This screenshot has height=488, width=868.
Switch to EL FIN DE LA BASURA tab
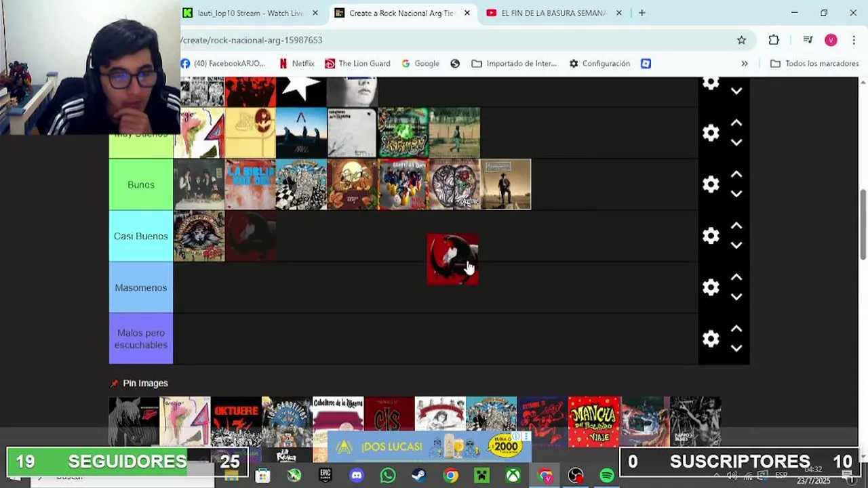coord(553,13)
